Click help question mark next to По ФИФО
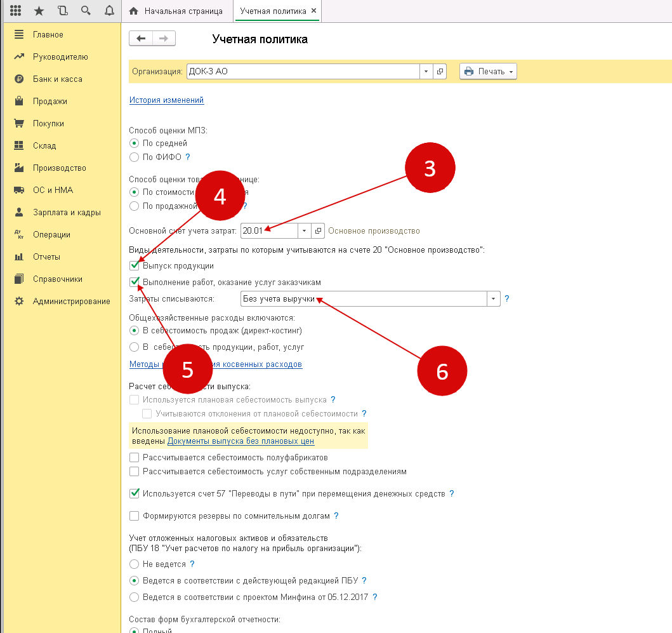 pyautogui.click(x=188, y=157)
